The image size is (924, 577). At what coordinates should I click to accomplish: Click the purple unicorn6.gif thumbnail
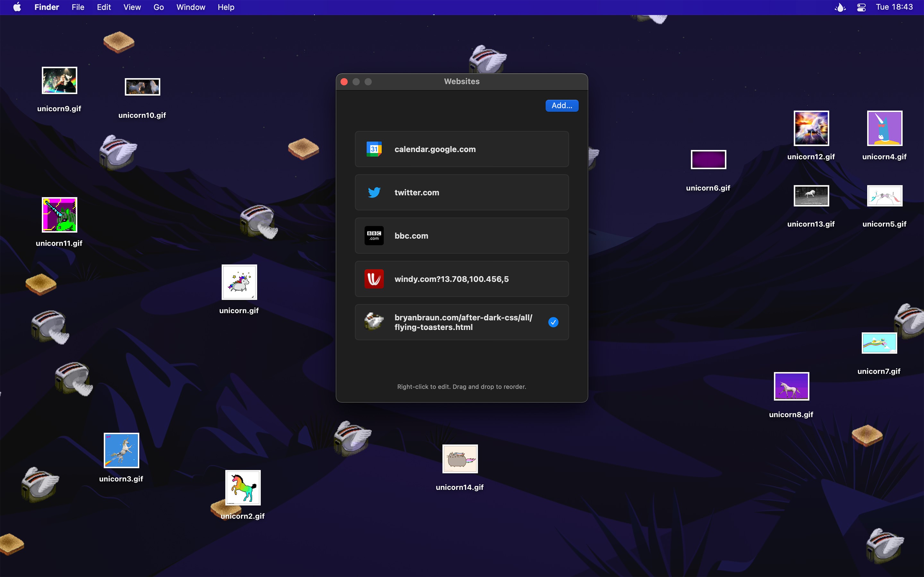click(x=708, y=160)
